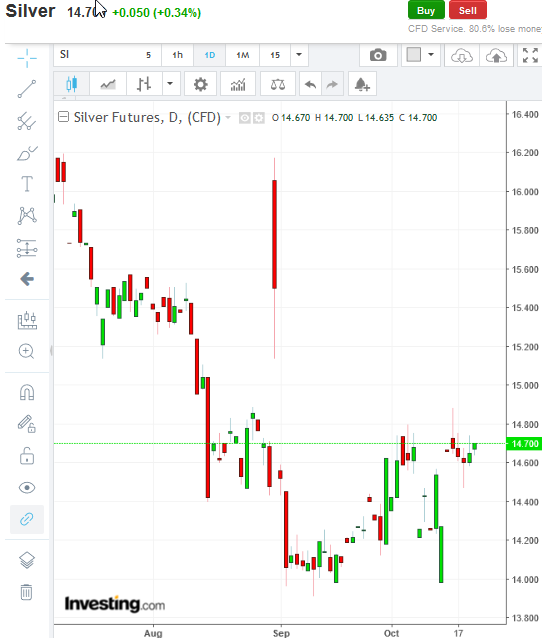The height and width of the screenshot is (638, 542).
Task: Switch to the 1h interval
Action: click(177, 55)
